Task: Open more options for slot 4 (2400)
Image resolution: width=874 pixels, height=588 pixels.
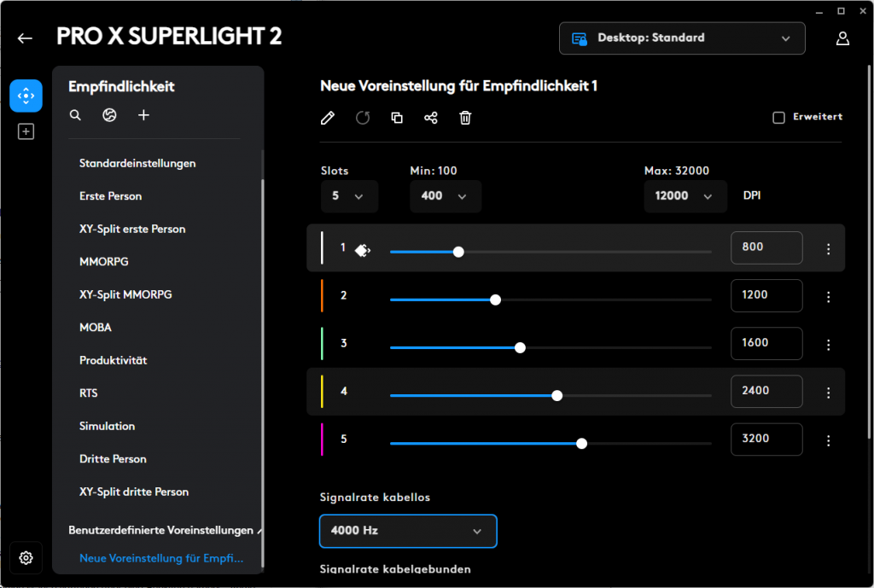Action: 828,393
